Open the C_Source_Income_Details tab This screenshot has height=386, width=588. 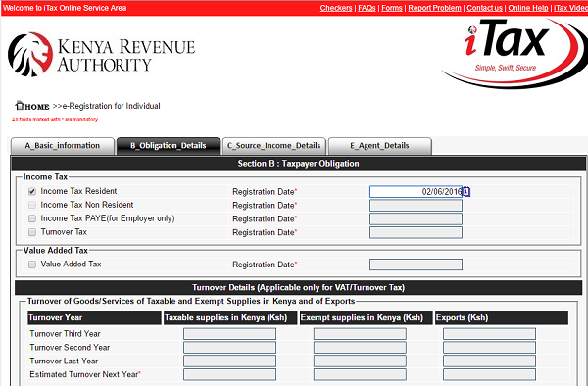pos(274,146)
